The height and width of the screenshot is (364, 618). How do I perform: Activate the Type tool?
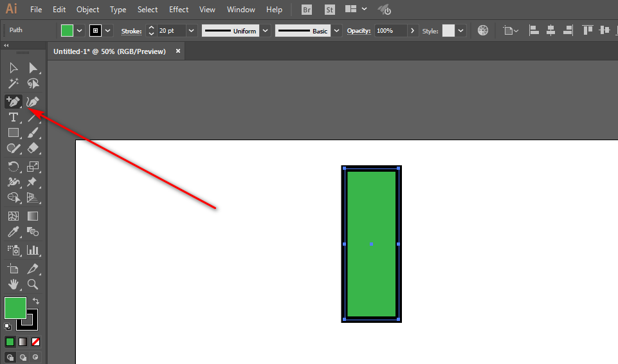point(14,118)
